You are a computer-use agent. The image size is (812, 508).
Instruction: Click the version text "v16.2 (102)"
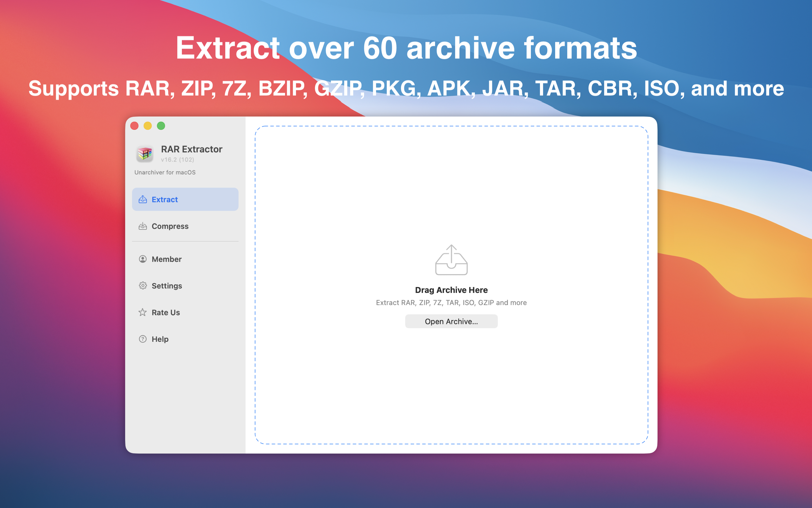point(178,160)
